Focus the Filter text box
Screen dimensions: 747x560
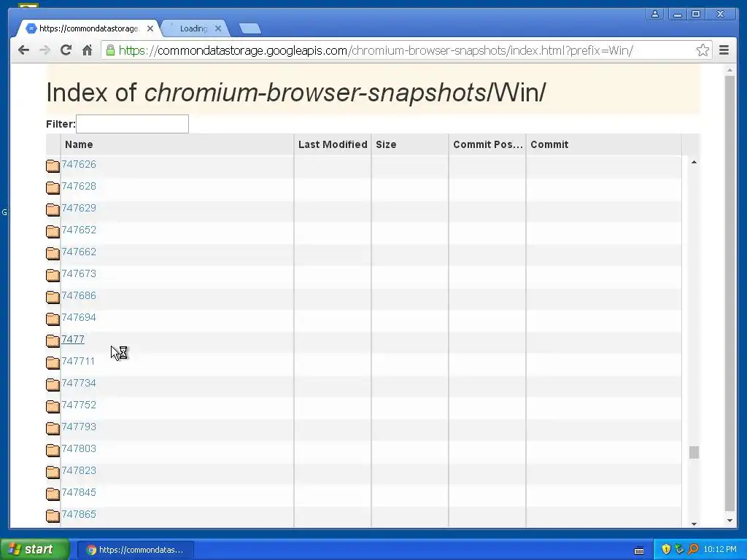(x=133, y=124)
